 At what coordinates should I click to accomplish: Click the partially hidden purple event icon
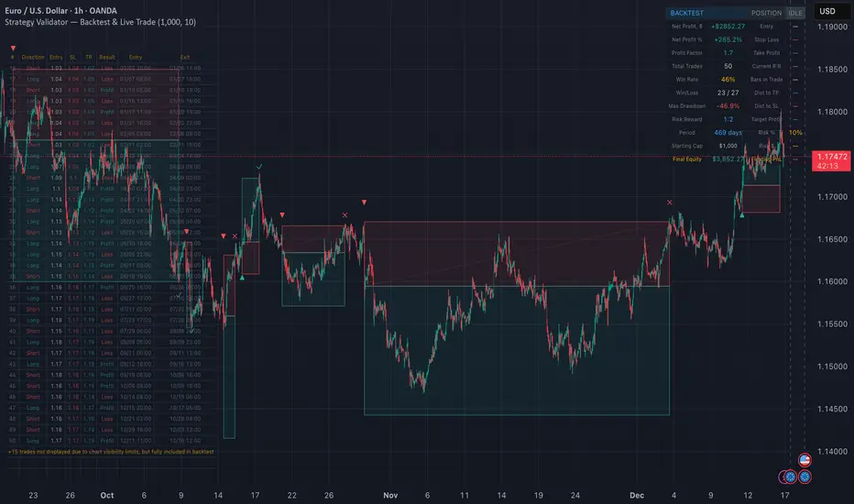click(x=782, y=477)
